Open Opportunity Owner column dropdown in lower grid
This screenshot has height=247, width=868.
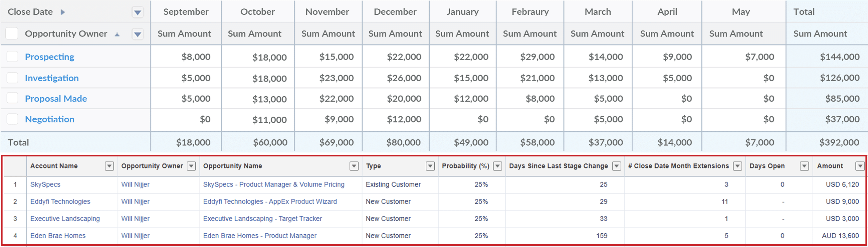[191, 166]
